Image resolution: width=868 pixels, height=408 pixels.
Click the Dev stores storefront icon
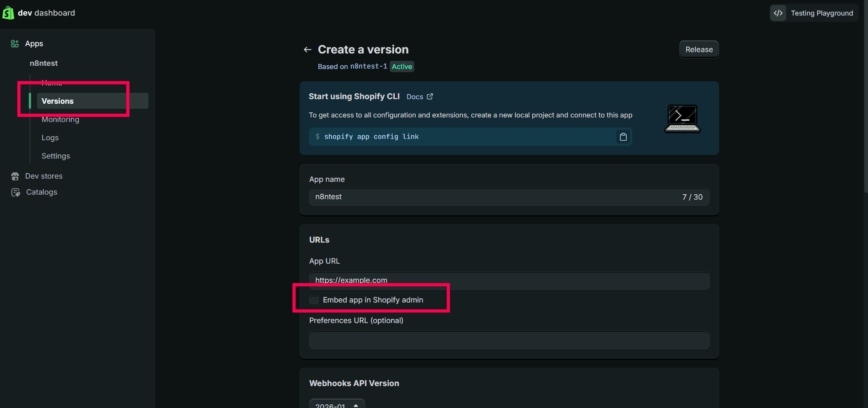click(x=15, y=176)
